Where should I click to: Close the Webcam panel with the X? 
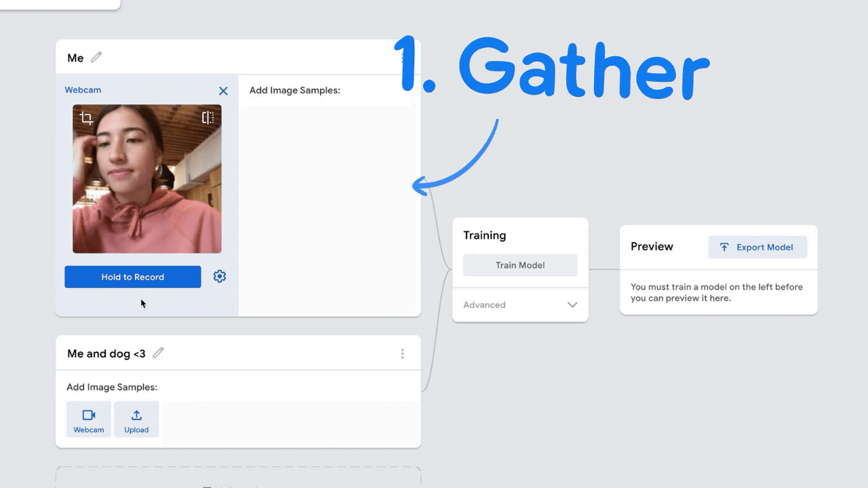tap(223, 91)
